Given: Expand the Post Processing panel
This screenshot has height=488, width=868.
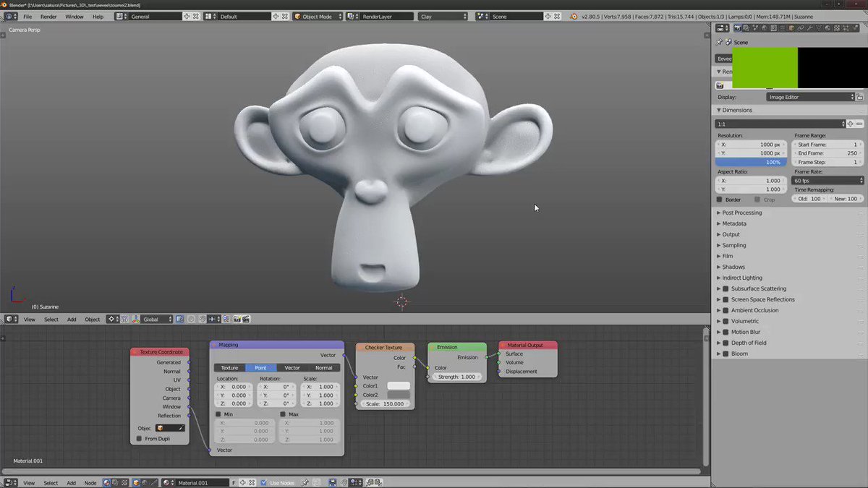Looking at the screenshot, I should 741,213.
